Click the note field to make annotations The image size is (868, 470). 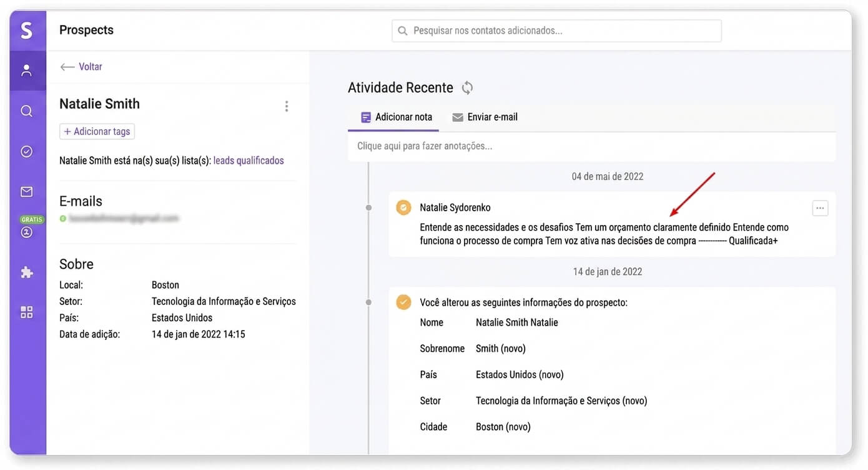[591, 146]
